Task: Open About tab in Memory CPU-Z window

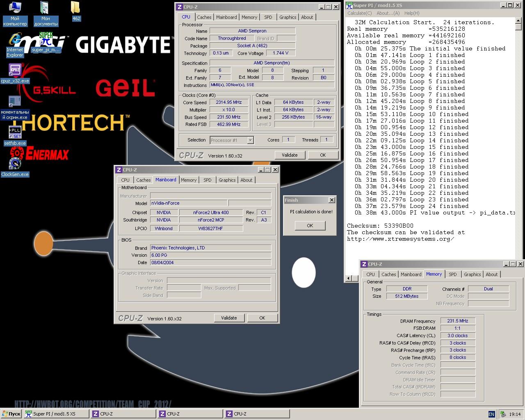Action: (x=491, y=274)
